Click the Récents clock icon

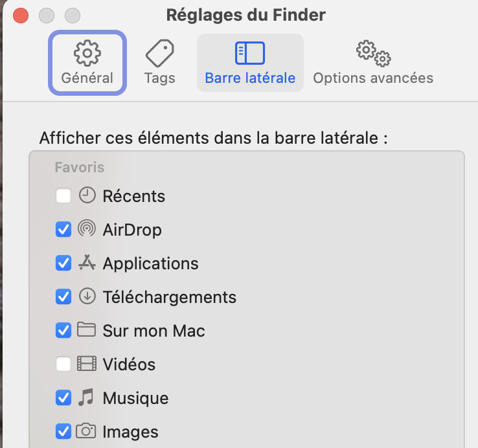pos(87,196)
